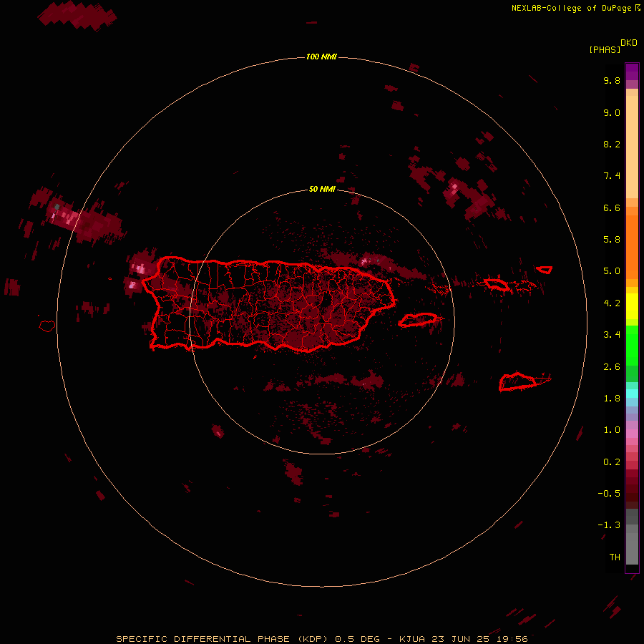
Task: Click the cyan segment of the color bar
Action: [632, 394]
